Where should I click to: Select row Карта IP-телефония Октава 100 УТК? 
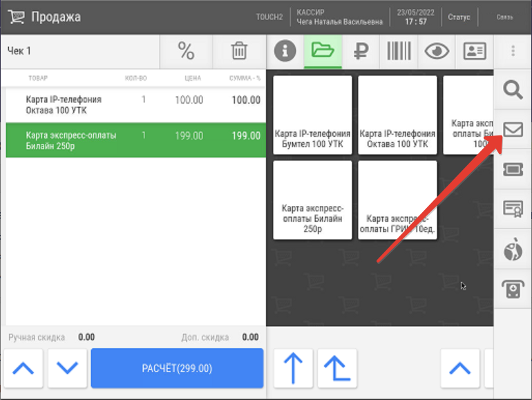(135, 105)
